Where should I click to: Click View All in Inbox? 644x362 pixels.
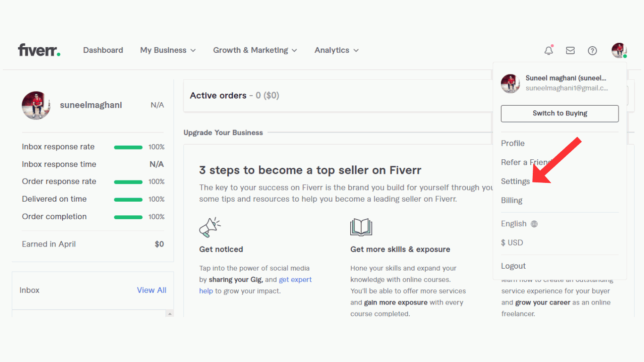click(152, 290)
